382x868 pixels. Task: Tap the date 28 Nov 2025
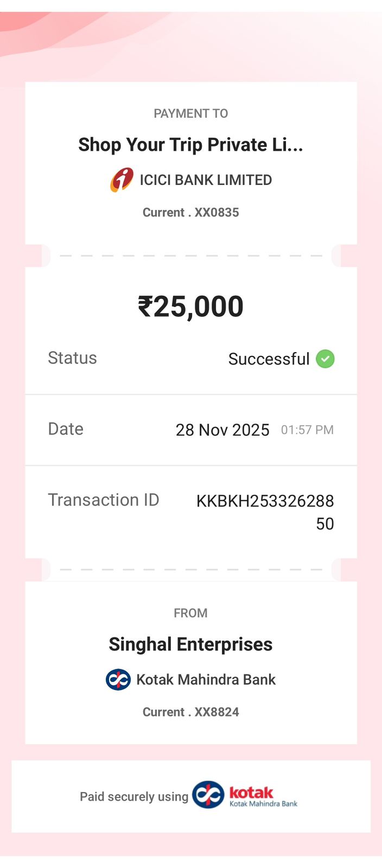[x=222, y=430]
